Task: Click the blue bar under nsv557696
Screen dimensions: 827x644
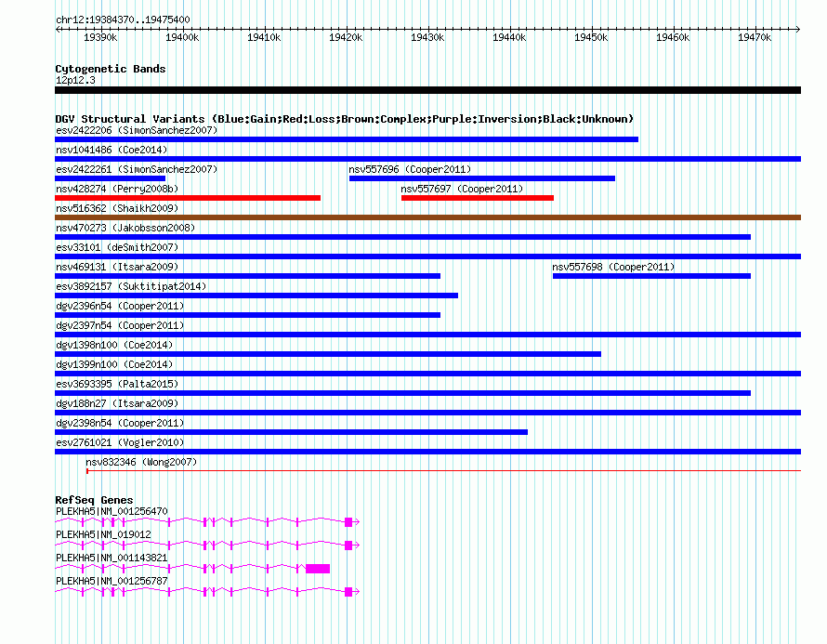Action: point(482,178)
